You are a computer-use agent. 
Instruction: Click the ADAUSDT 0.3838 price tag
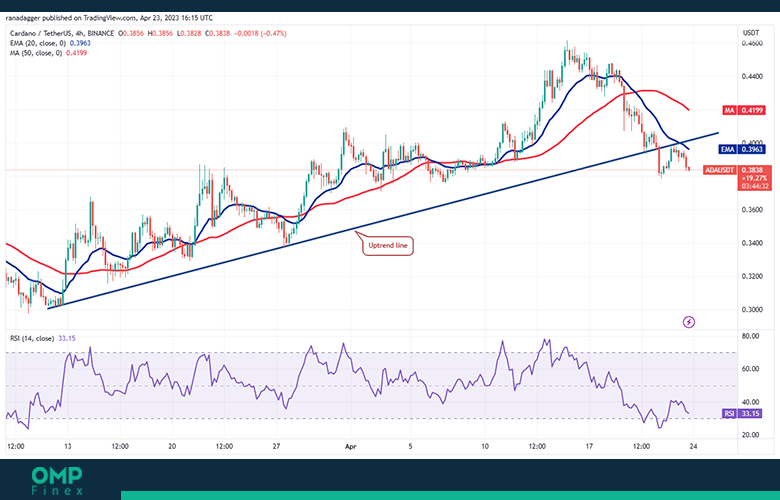737,170
